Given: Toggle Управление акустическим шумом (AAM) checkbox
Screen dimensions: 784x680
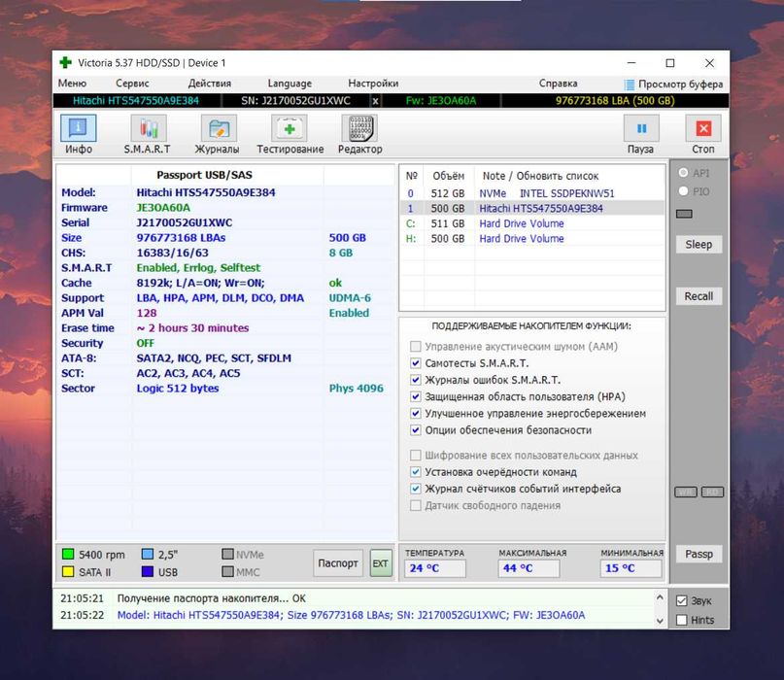Looking at the screenshot, I should point(415,347).
